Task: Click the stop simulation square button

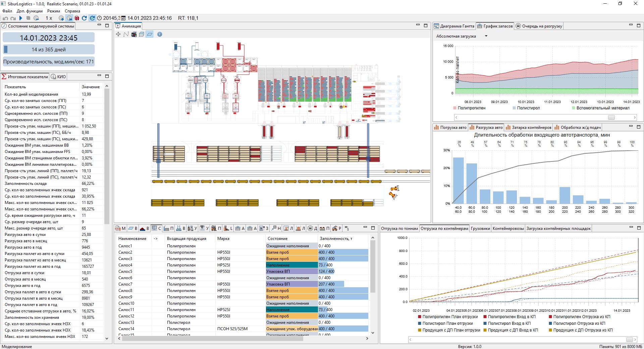Action: pyautogui.click(x=29, y=18)
